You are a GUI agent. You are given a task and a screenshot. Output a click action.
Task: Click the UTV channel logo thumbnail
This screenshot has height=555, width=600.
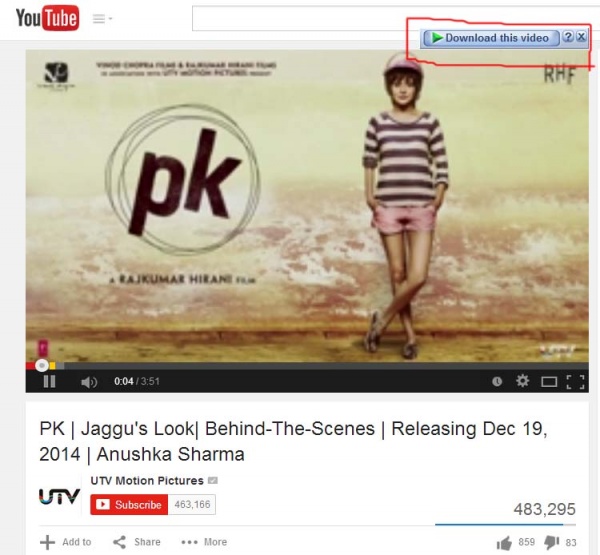(x=59, y=496)
